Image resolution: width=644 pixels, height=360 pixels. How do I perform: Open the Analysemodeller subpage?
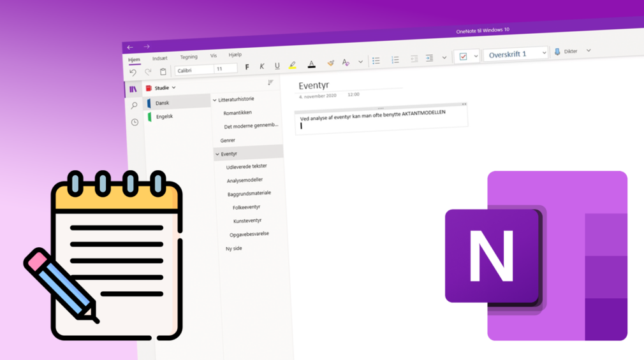(245, 180)
